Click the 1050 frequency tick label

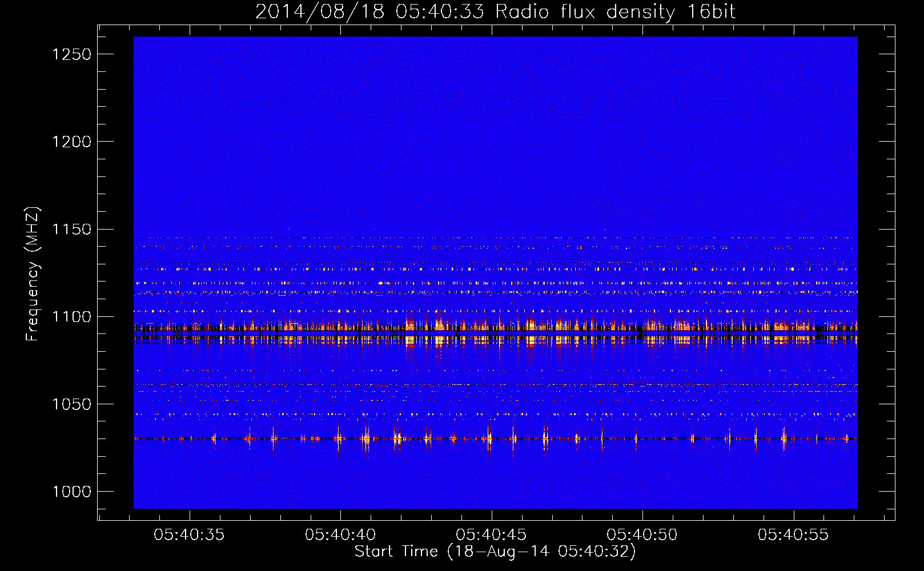tap(72, 404)
